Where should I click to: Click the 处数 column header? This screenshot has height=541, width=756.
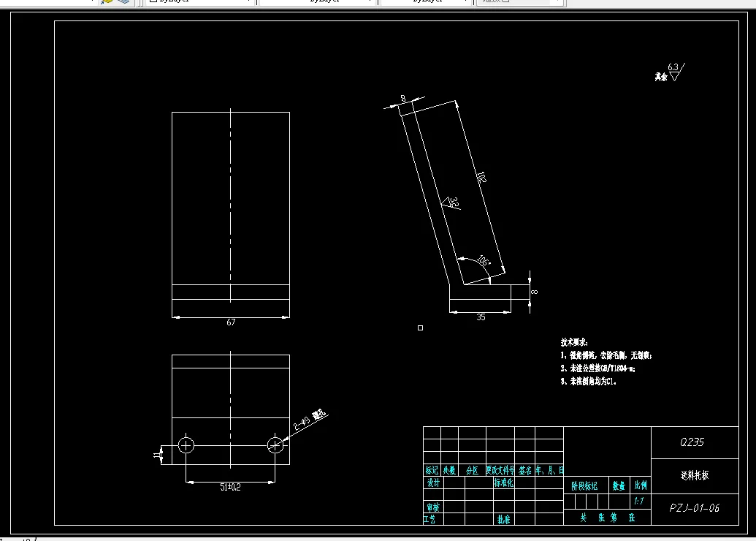point(449,470)
